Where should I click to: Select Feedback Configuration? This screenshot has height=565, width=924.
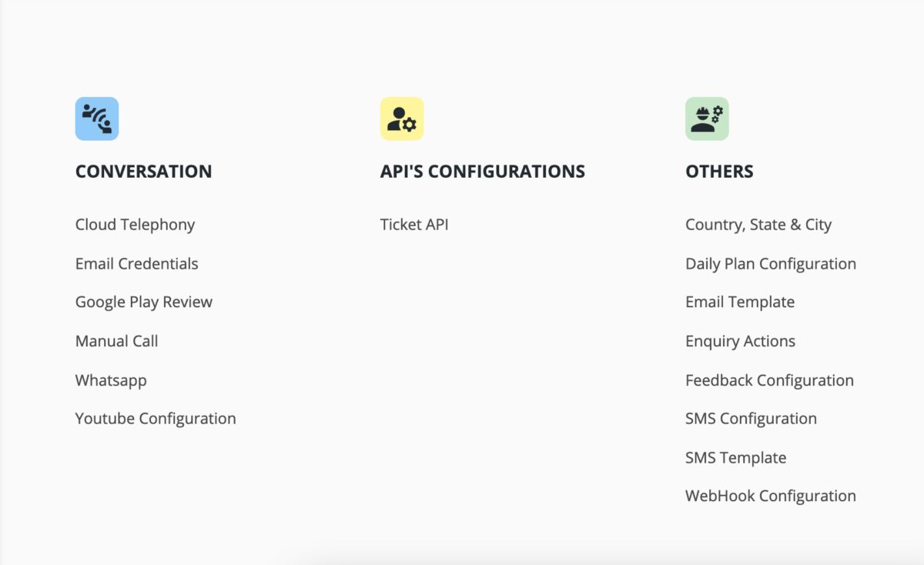pos(769,380)
